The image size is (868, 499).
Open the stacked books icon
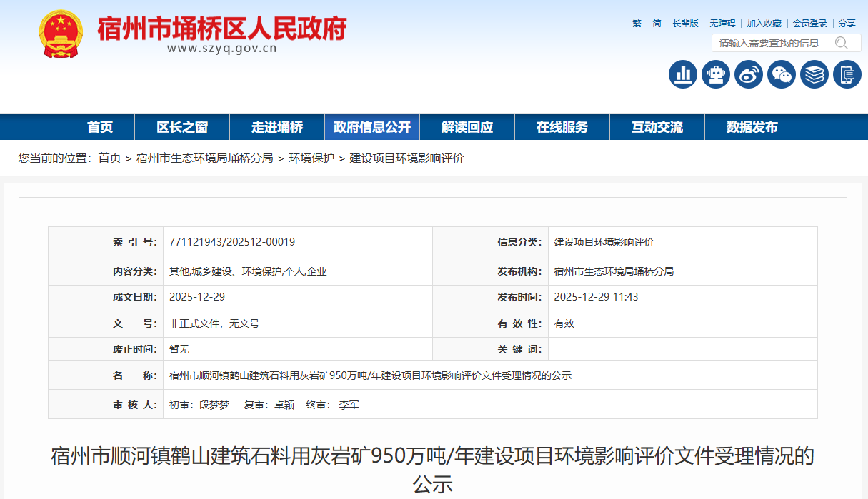(x=814, y=74)
